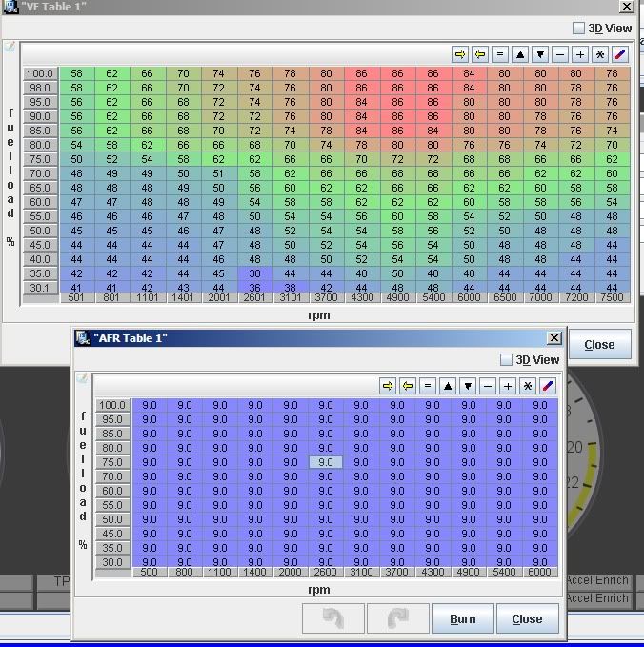Select the highlighted AFR cell at 75.0 load, 2600 rpm
This screenshot has width=644, height=647.
click(x=326, y=462)
